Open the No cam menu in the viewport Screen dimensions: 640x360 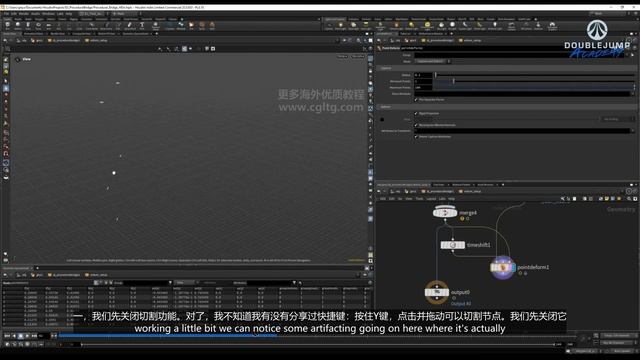click(358, 56)
